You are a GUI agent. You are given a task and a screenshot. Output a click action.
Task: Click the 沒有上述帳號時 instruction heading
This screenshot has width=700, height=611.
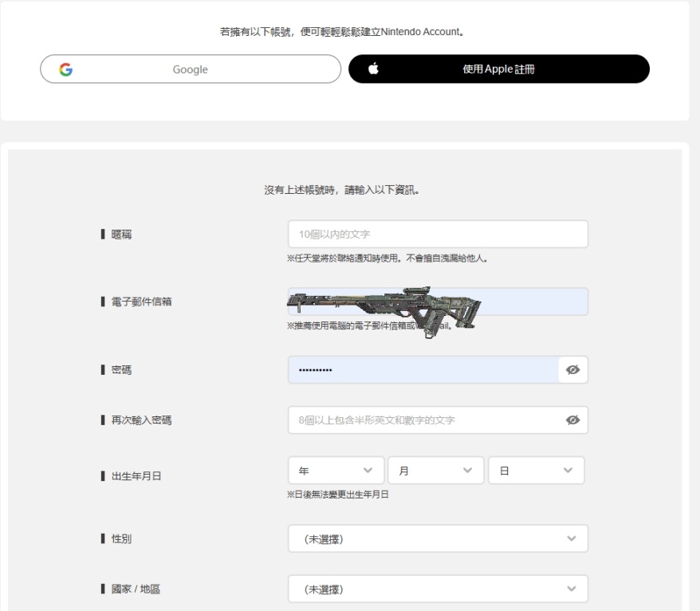[x=342, y=190]
